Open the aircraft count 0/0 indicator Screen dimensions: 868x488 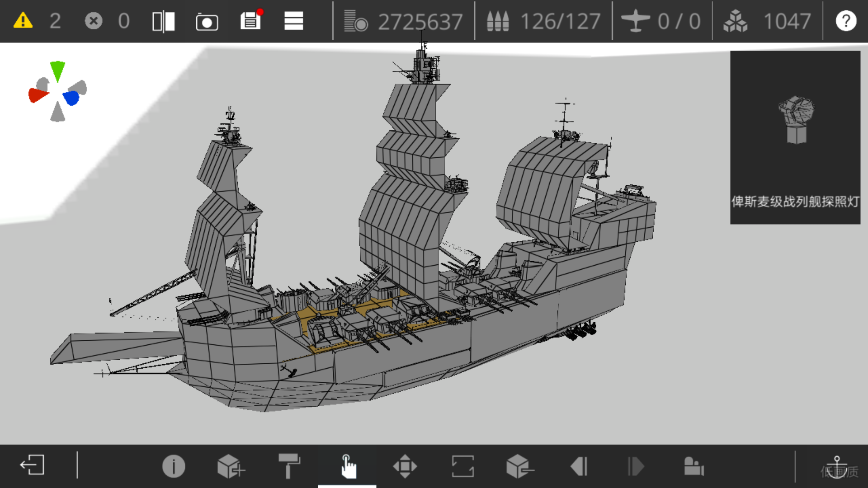[661, 21]
